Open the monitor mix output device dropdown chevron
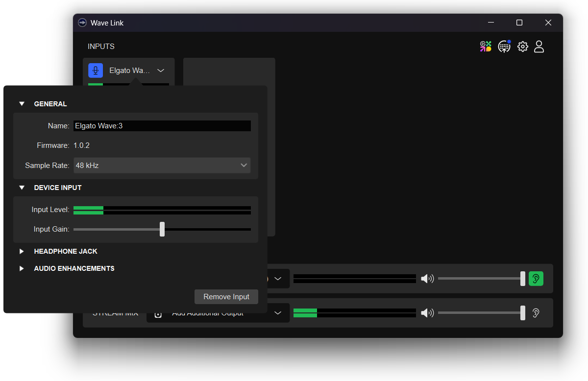The height and width of the screenshot is (381, 588). (x=278, y=279)
